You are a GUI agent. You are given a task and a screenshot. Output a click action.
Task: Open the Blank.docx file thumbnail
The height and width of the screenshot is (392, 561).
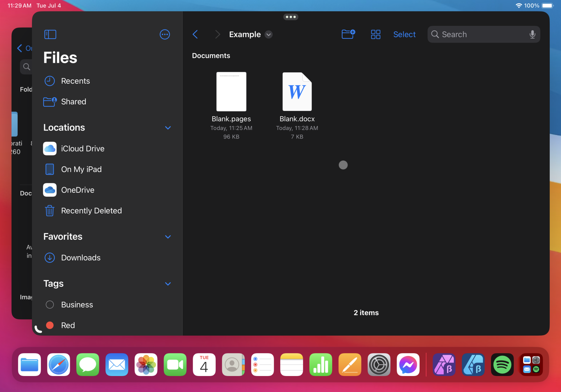(x=297, y=92)
